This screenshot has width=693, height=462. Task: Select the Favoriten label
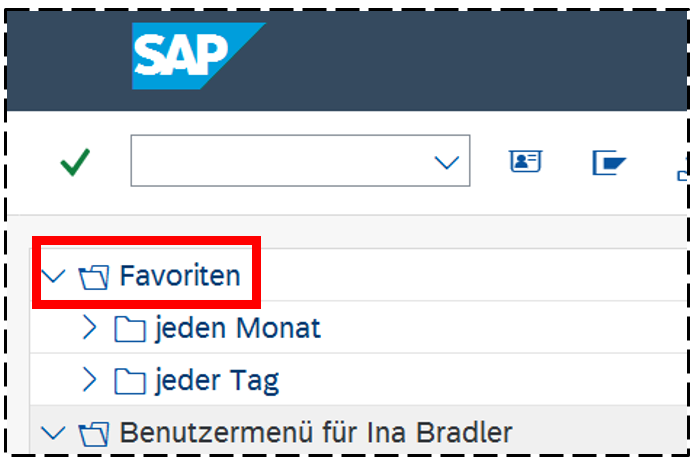pyautogui.click(x=180, y=275)
